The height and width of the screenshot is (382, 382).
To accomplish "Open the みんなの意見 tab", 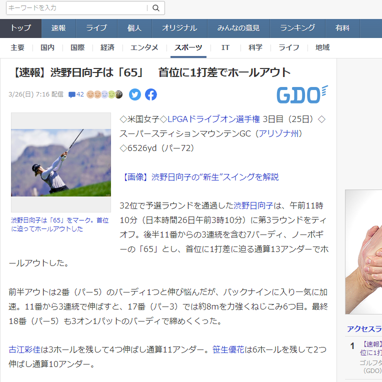I will pos(239,28).
